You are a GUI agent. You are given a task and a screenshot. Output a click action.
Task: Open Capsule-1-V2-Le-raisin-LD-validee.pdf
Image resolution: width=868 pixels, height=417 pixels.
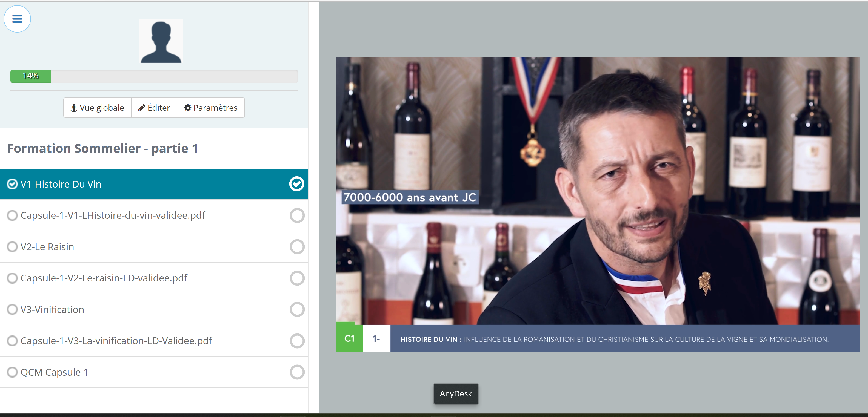104,278
